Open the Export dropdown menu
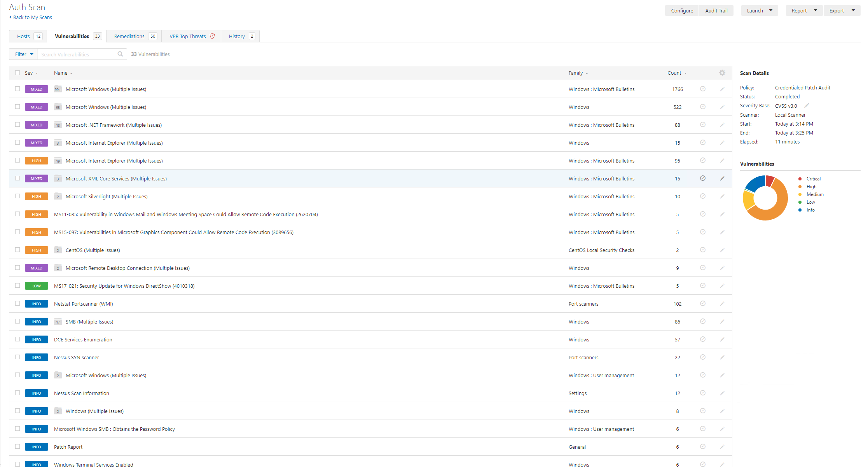 coord(842,10)
